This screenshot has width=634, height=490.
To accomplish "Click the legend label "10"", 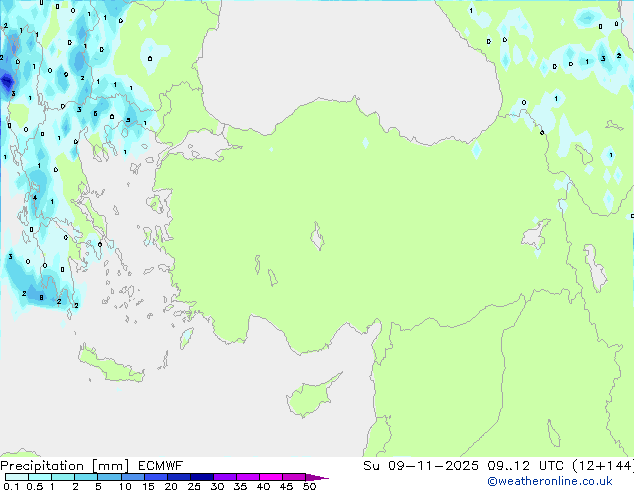I will point(125,486).
